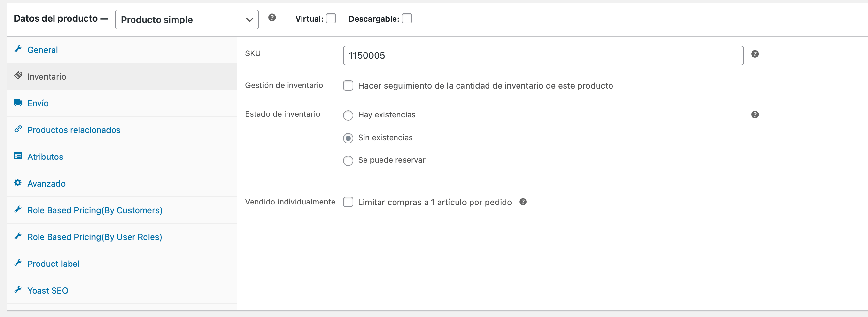This screenshot has height=317, width=868.
Task: Click the wrench icon beside Yoast SEO
Action: click(18, 290)
